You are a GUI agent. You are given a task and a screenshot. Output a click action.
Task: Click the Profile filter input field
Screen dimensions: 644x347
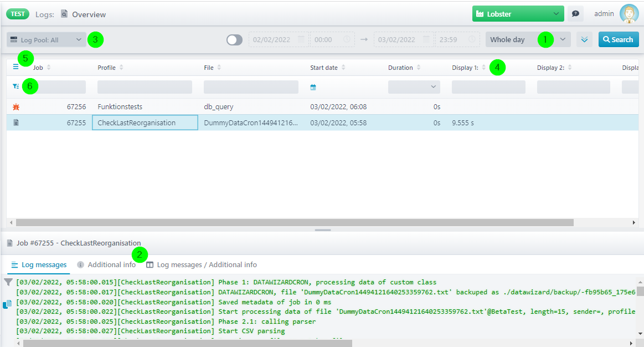coord(145,86)
